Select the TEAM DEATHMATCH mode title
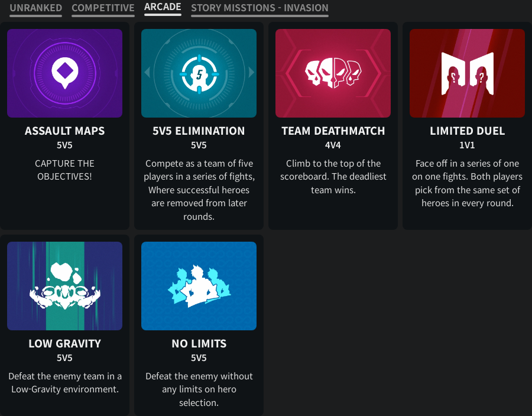Screen dimensions: 532x416 click(333, 131)
